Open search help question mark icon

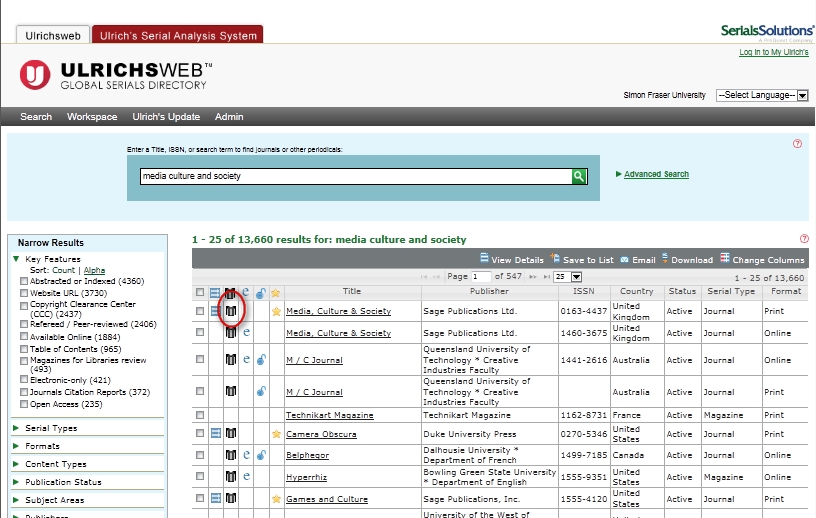pyautogui.click(x=797, y=144)
